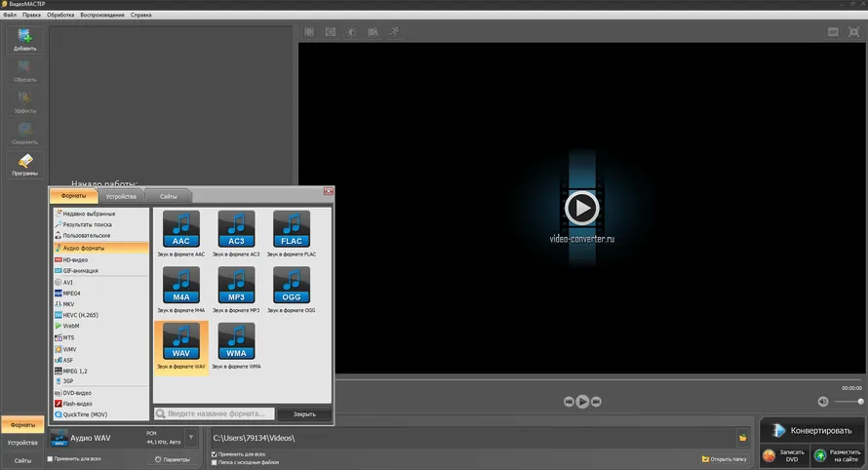Switch to the Устройства tab in popup

(x=121, y=197)
